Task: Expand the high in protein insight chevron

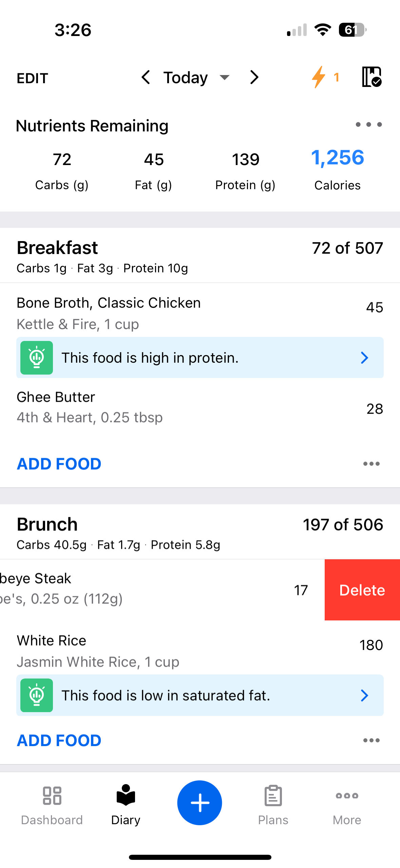Action: [x=365, y=358]
